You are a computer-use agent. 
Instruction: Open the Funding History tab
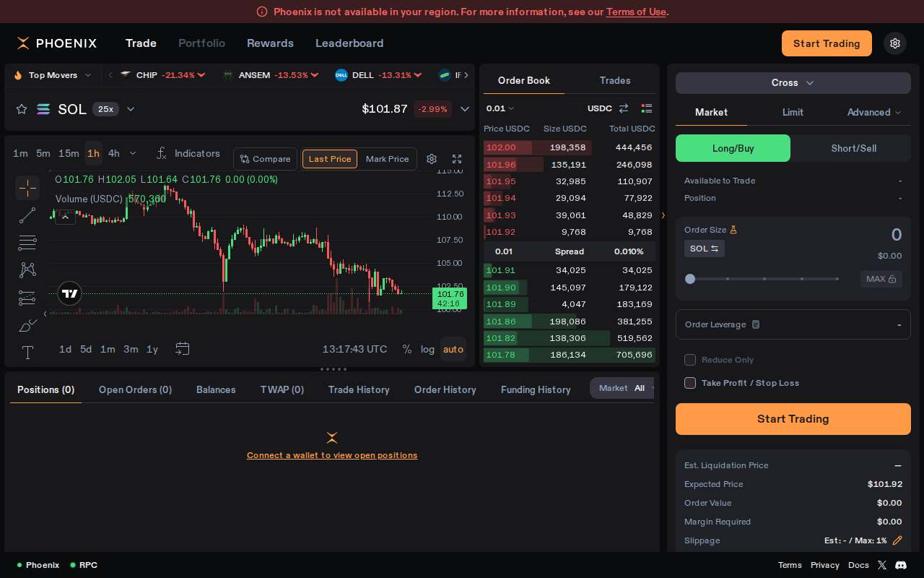pos(536,389)
